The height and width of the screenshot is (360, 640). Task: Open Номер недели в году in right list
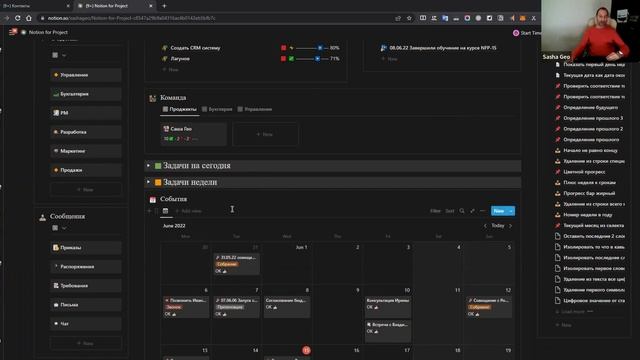588,215
